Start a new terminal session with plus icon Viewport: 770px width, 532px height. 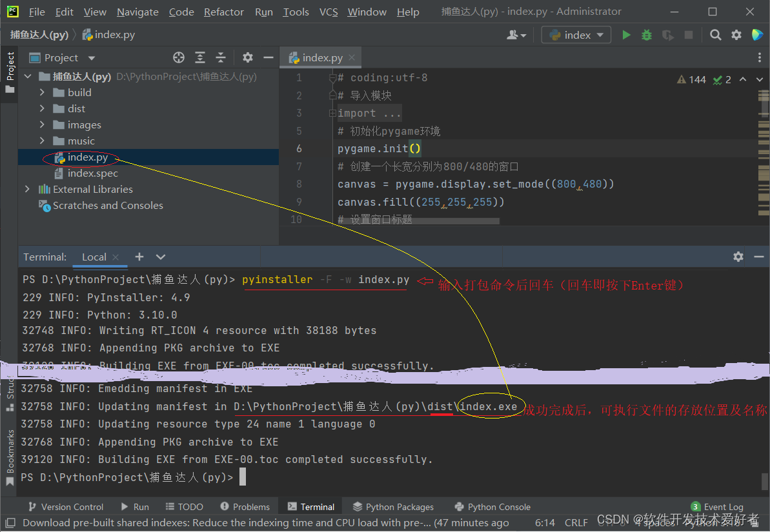(139, 257)
